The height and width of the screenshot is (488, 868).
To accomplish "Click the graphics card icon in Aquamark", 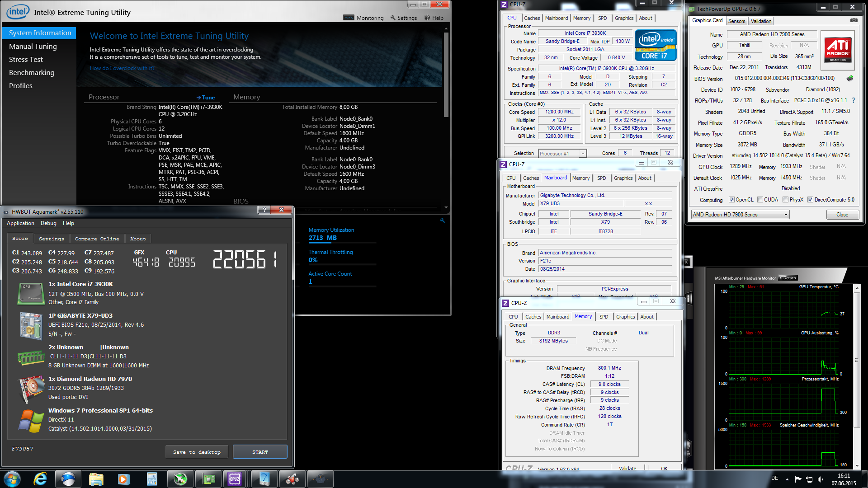I will tap(31, 389).
